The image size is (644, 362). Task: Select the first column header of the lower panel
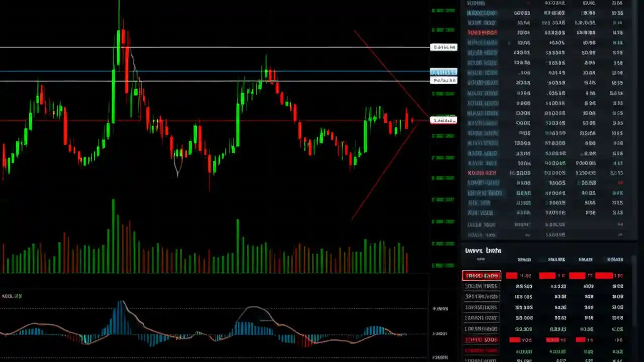pyautogui.click(x=480, y=259)
